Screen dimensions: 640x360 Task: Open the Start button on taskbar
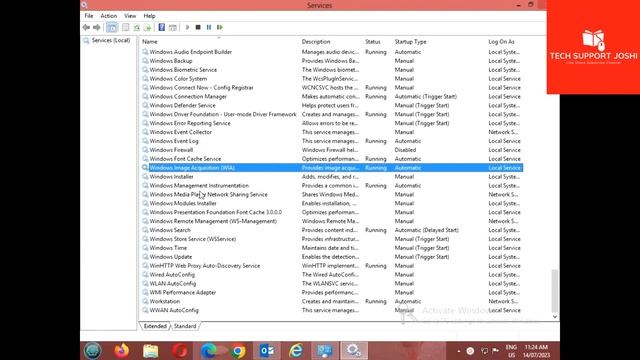click(93, 351)
